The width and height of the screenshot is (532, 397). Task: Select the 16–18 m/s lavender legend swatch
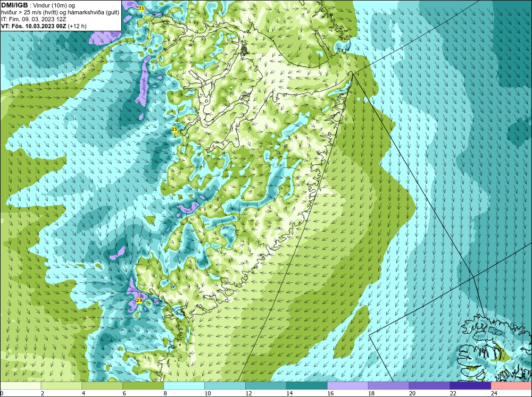pos(348,386)
